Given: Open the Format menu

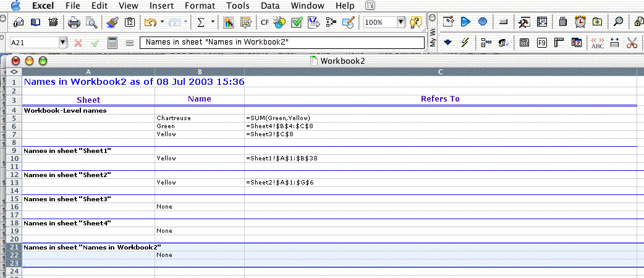Looking at the screenshot, I should [200, 6].
